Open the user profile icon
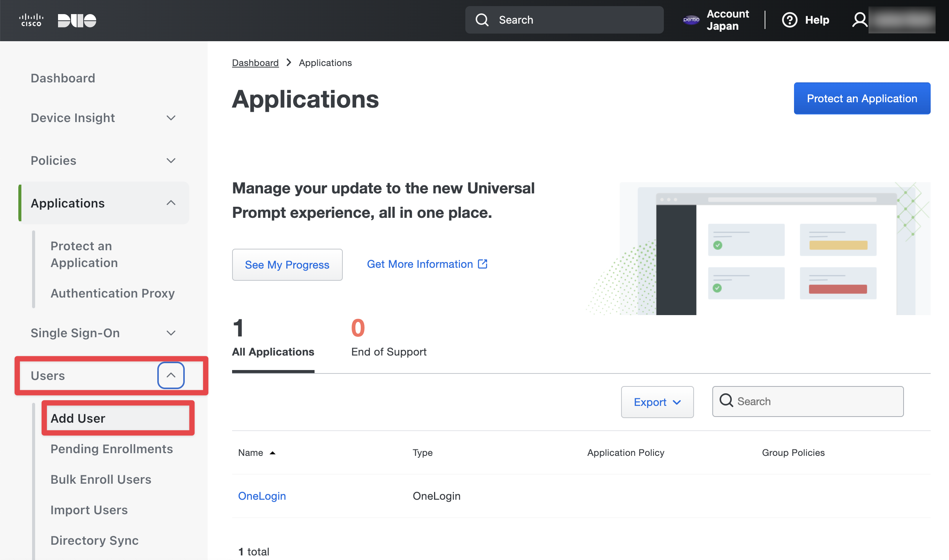Image resolution: width=949 pixels, height=560 pixels. point(860,20)
